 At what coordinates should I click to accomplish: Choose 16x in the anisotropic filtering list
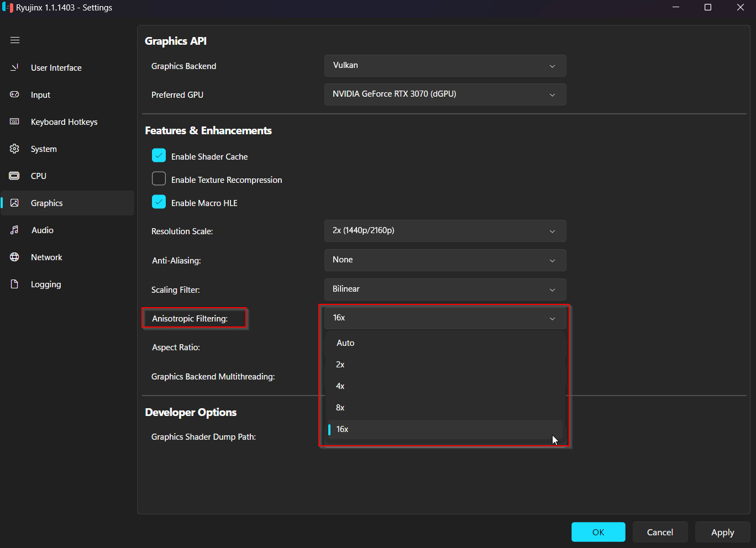point(445,429)
